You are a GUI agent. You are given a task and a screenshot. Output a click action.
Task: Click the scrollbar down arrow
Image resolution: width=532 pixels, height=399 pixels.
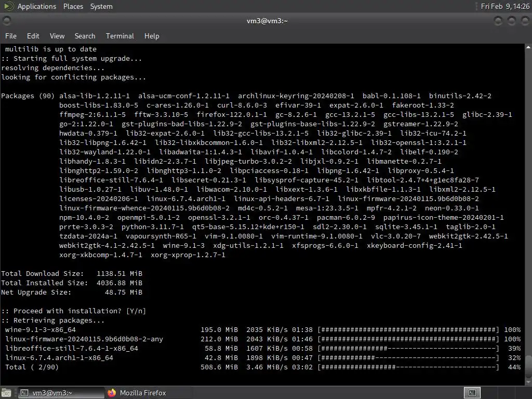[528, 382]
